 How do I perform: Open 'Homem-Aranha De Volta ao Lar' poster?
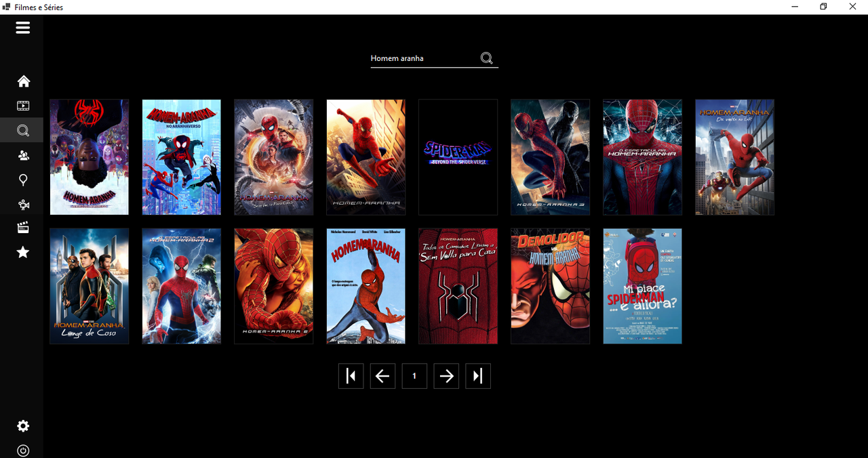click(x=735, y=157)
